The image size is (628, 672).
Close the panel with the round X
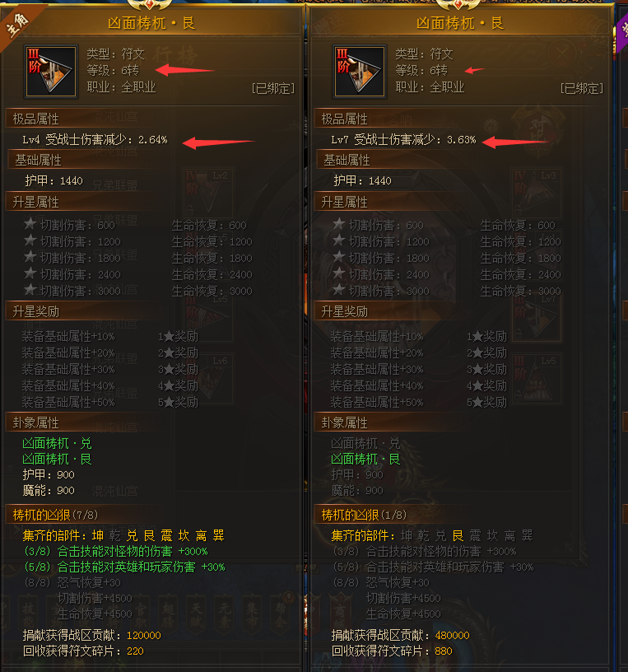562,54
